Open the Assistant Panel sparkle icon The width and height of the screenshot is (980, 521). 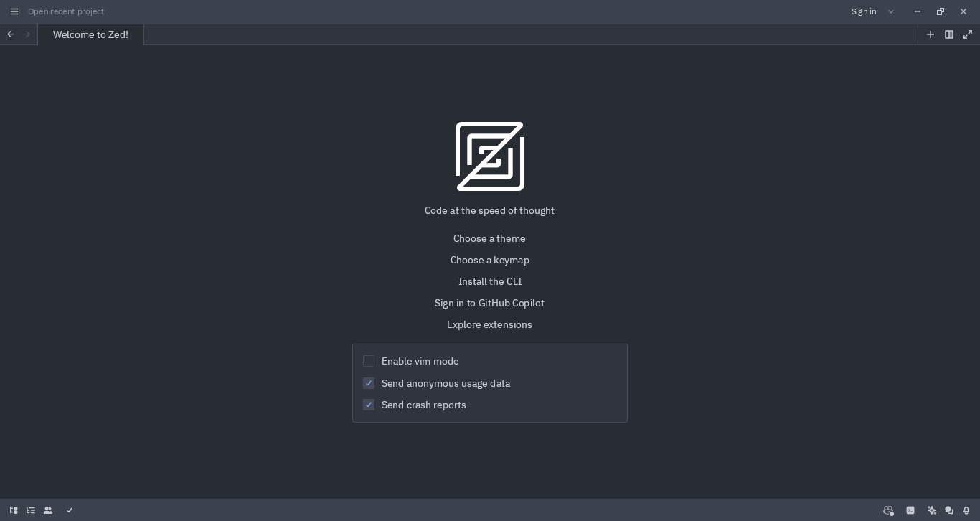pyautogui.click(x=932, y=510)
